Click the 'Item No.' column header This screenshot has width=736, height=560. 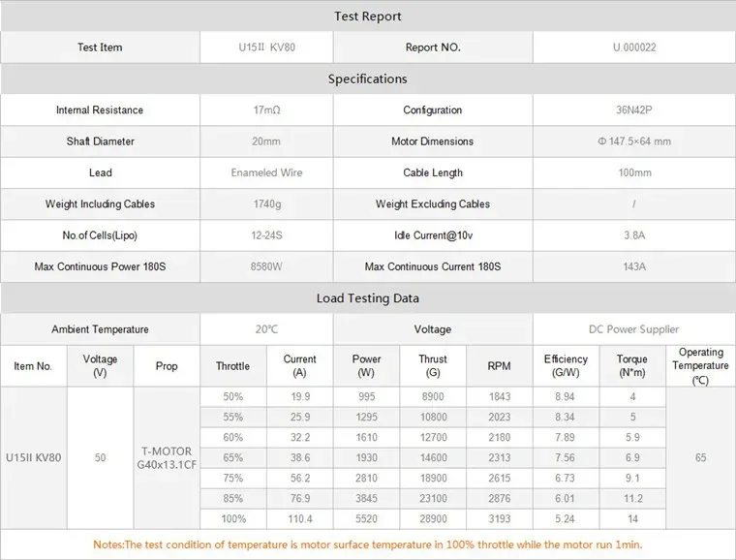click(x=32, y=366)
